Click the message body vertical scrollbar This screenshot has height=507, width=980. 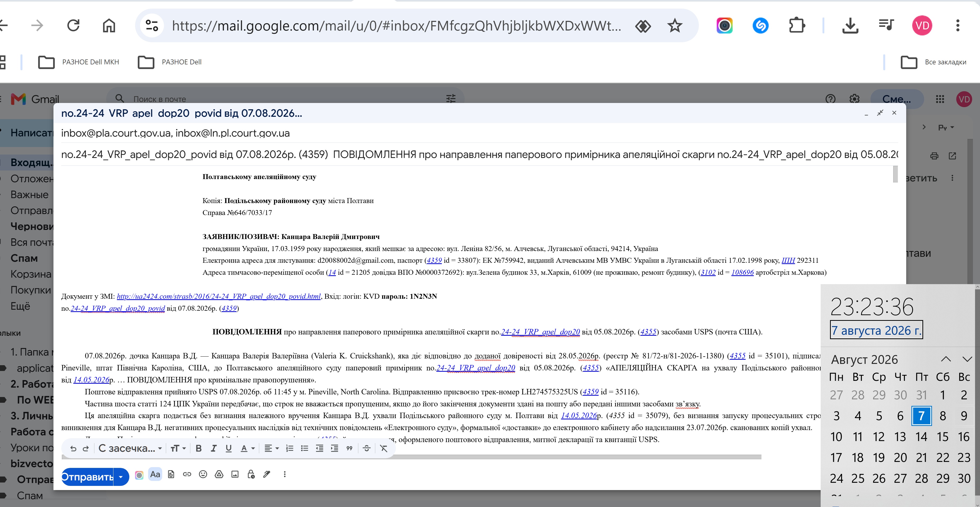coord(896,174)
